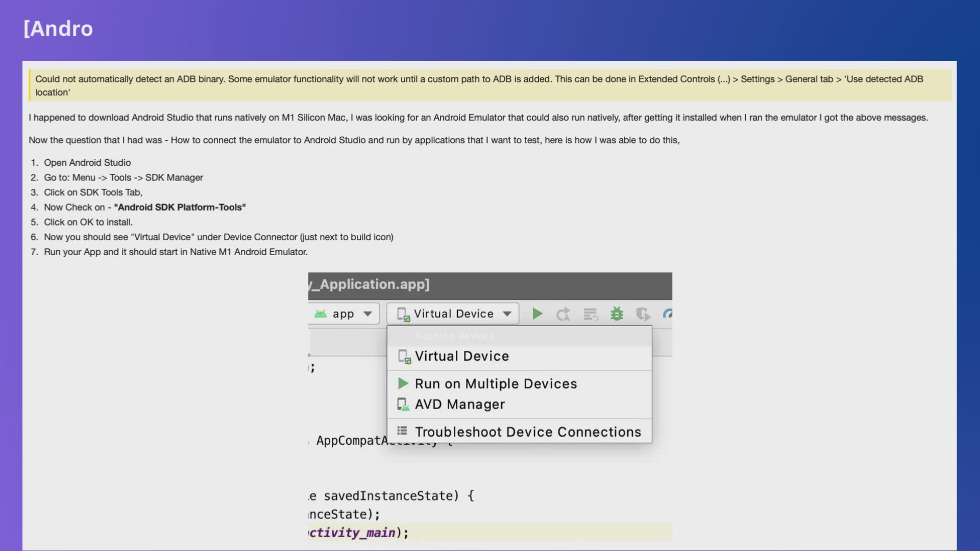Screen dimensions: 980x551
Task: Expand the app run configuration dropdown arrow
Action: (x=367, y=314)
